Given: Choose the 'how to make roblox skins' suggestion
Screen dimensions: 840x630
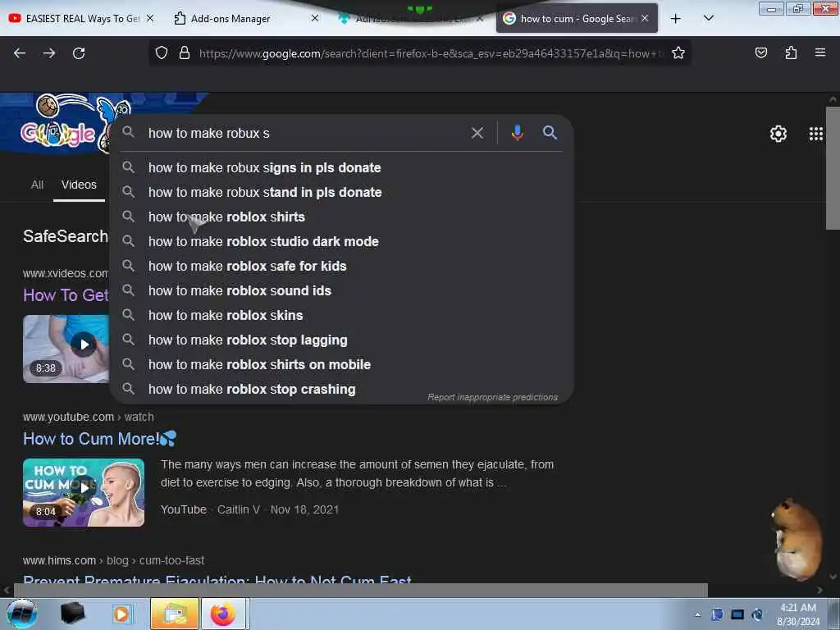Looking at the screenshot, I should 342,316.
